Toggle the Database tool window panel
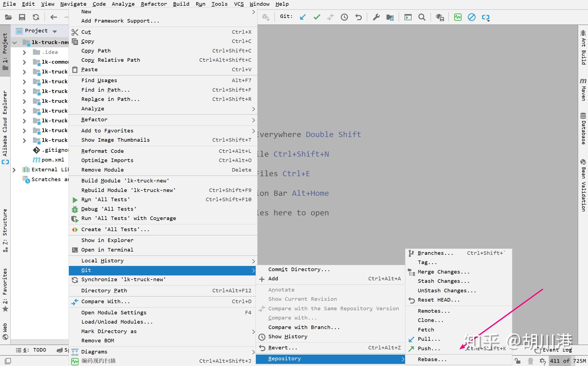Screen dimensions: 588x366 [x=583, y=128]
